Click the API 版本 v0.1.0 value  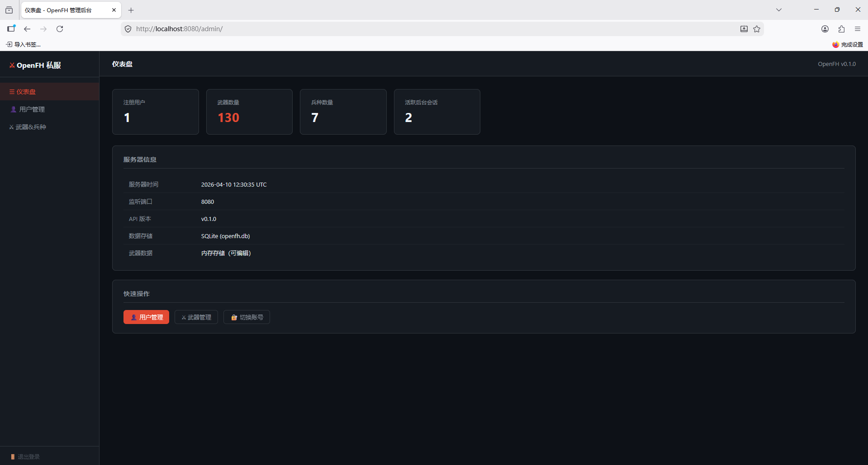209,219
